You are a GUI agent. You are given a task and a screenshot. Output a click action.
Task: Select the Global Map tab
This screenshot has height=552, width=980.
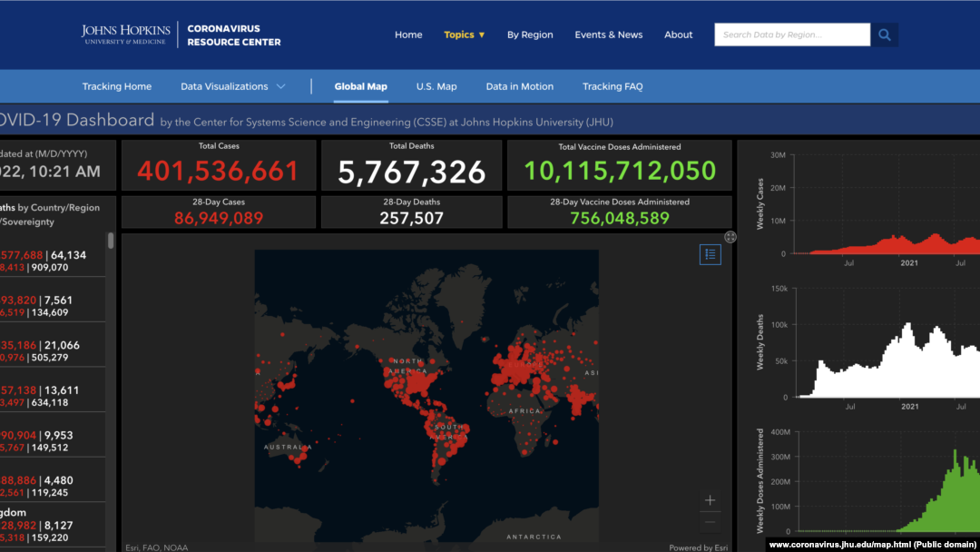coord(360,86)
